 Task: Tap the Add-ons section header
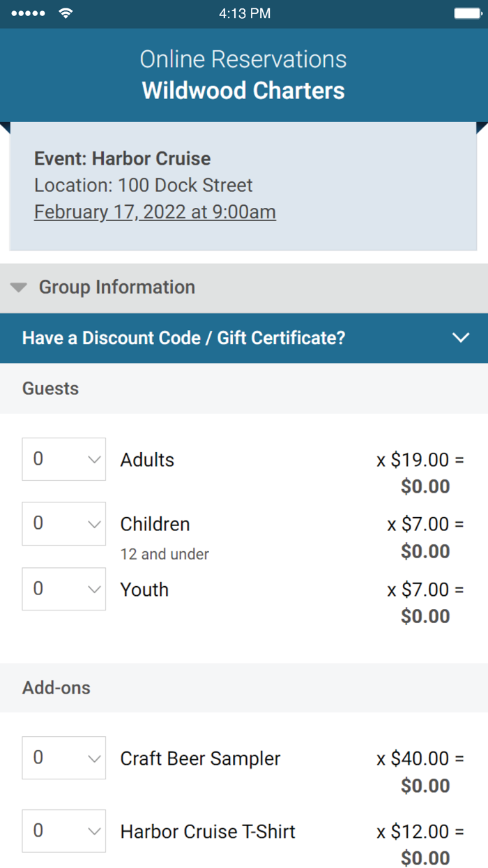[x=56, y=688]
